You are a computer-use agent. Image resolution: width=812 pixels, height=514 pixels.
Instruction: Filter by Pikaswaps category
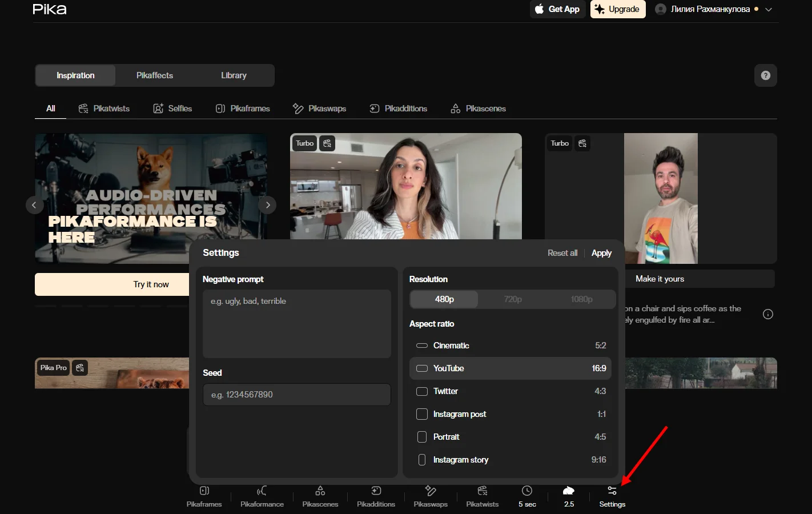click(319, 109)
